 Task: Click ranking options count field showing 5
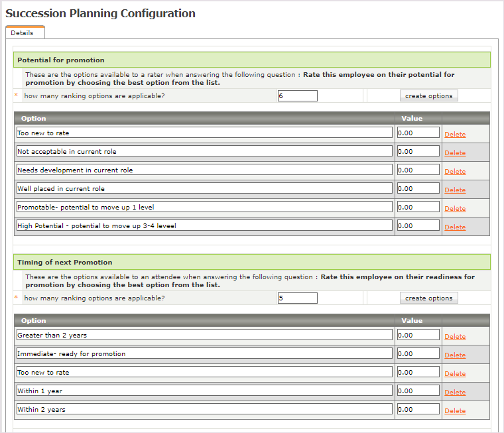coord(297,298)
